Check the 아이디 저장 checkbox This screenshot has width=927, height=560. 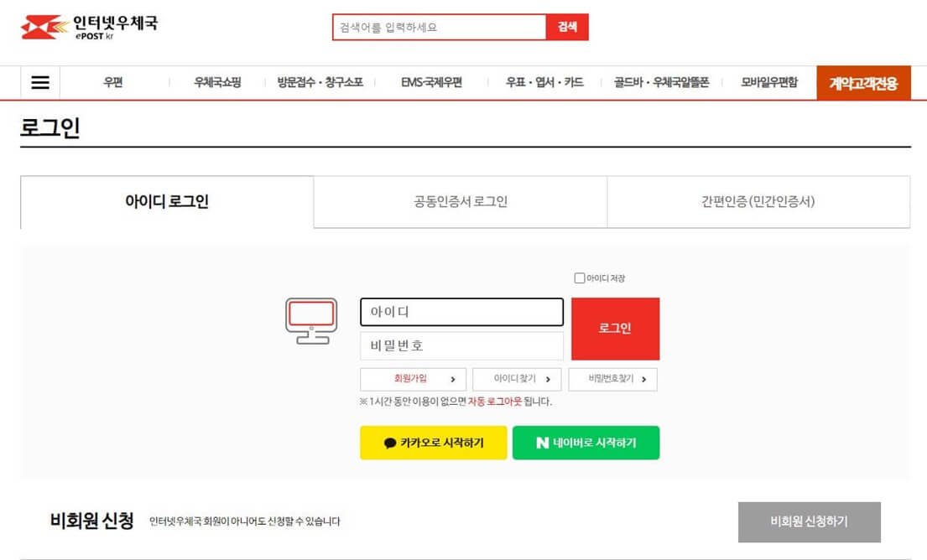click(x=580, y=278)
